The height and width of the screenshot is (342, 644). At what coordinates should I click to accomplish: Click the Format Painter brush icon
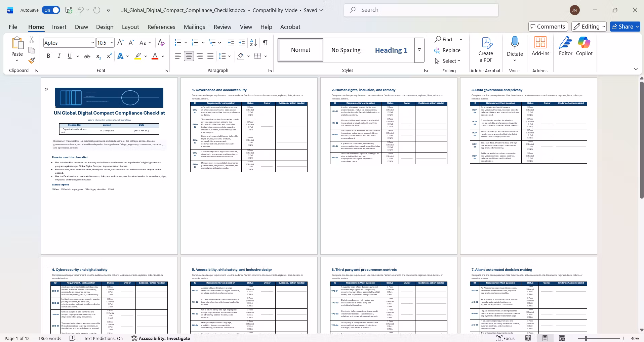coord(32,60)
